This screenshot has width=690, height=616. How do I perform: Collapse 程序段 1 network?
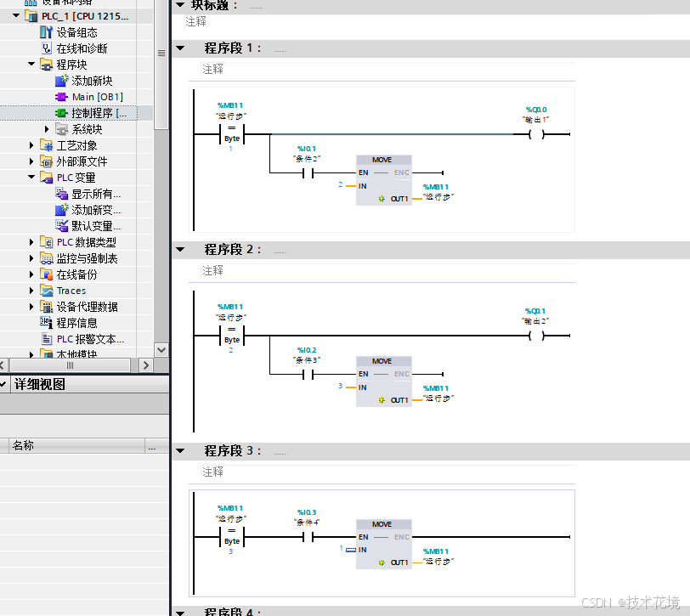(x=180, y=48)
